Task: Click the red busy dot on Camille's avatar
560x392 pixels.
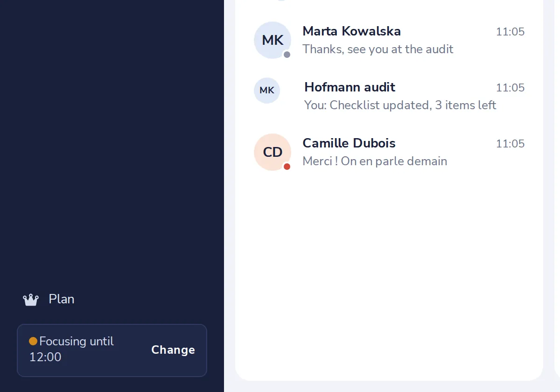Action: click(287, 167)
